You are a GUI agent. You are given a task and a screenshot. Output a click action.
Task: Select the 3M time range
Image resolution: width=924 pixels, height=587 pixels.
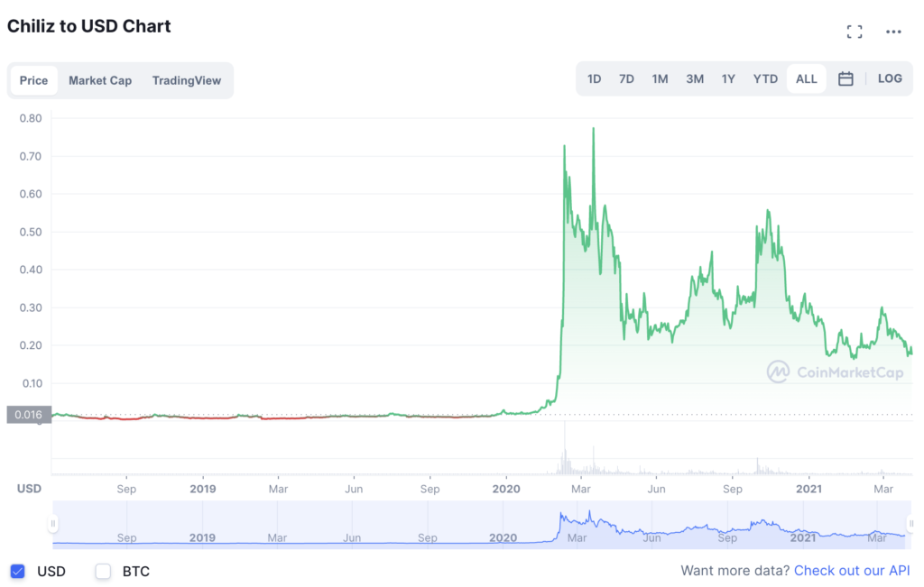coord(695,78)
